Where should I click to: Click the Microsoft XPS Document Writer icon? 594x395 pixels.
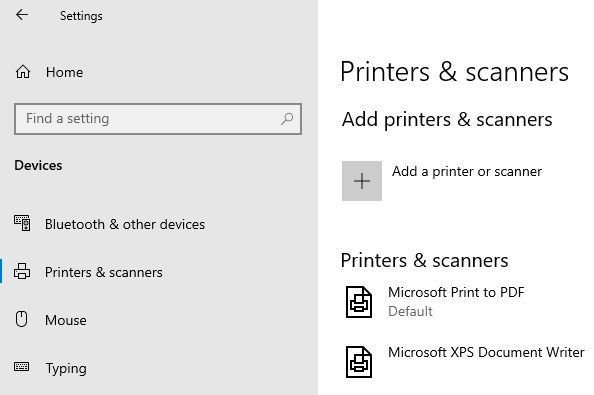[359, 362]
